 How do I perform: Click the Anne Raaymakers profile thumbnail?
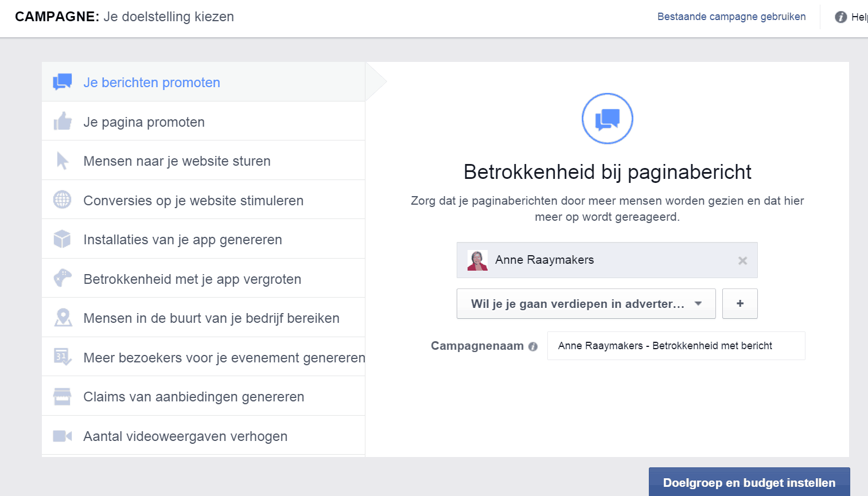[x=477, y=260]
